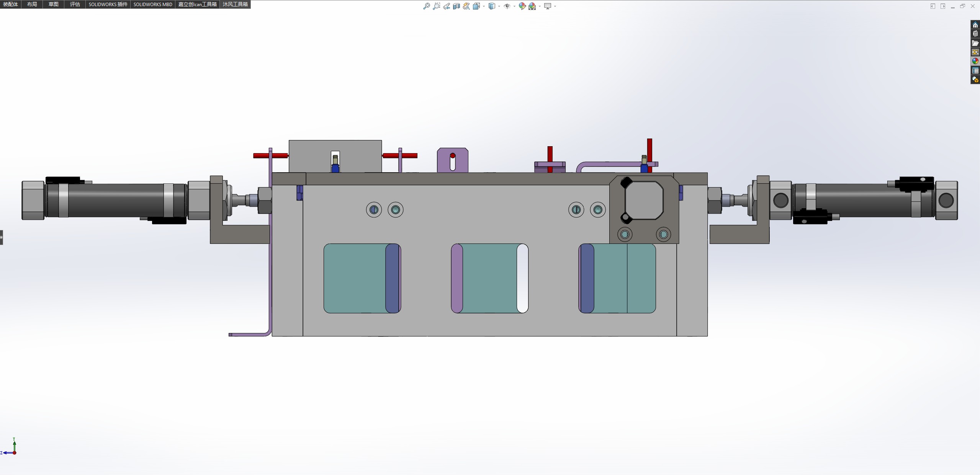Open the 评估 tab
This screenshot has width=980, height=475.
point(75,4)
